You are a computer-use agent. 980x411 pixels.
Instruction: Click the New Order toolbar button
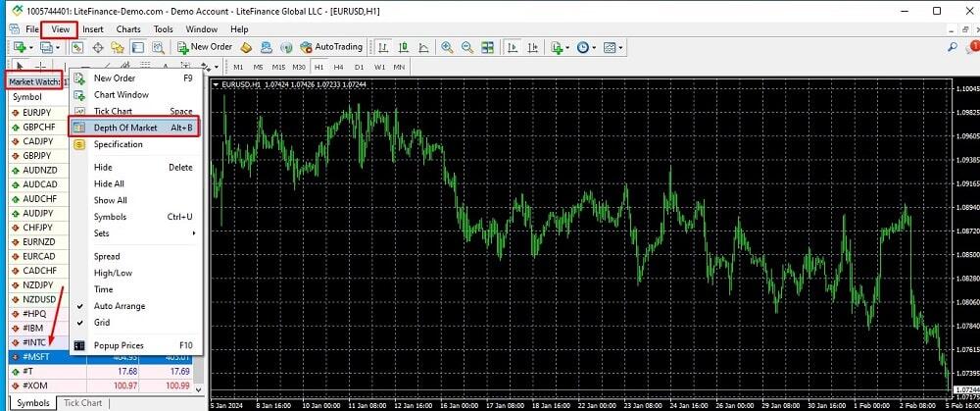[205, 47]
